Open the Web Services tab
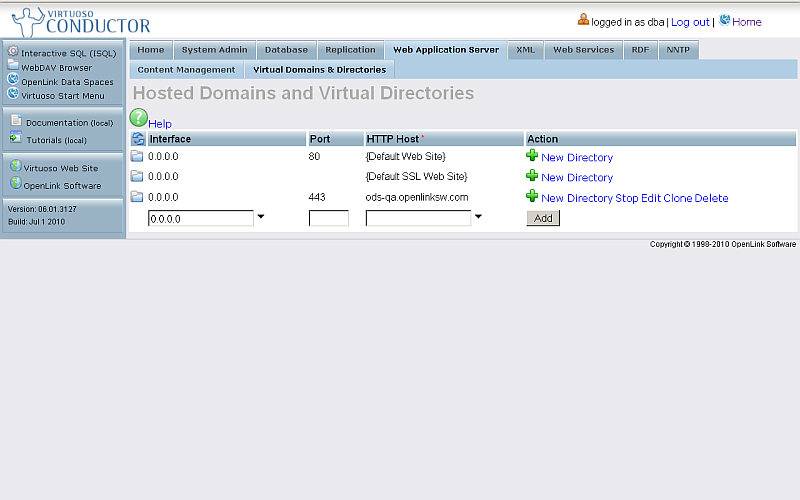This screenshot has width=800, height=500. point(583,50)
